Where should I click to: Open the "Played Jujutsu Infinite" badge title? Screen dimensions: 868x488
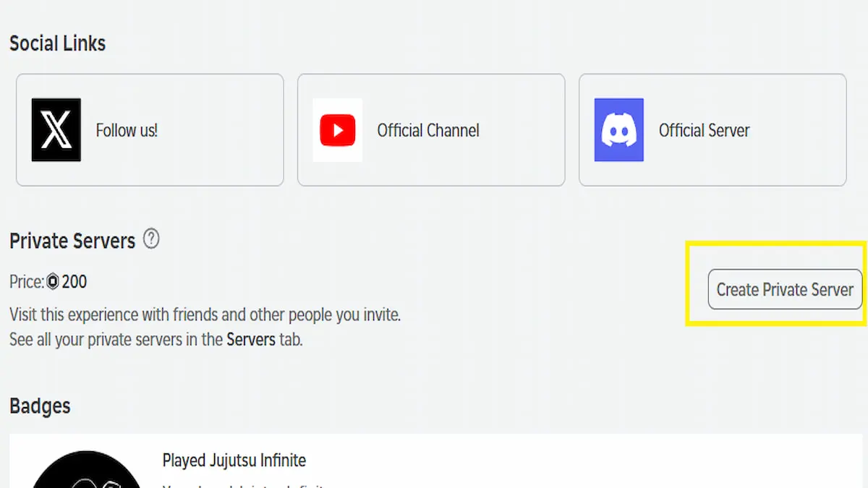pos(234,461)
